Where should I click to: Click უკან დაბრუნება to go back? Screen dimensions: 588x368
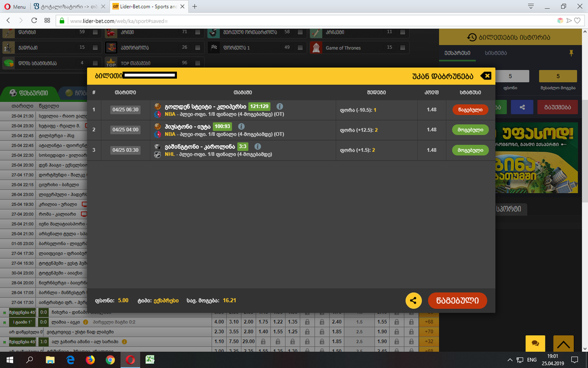tap(443, 76)
